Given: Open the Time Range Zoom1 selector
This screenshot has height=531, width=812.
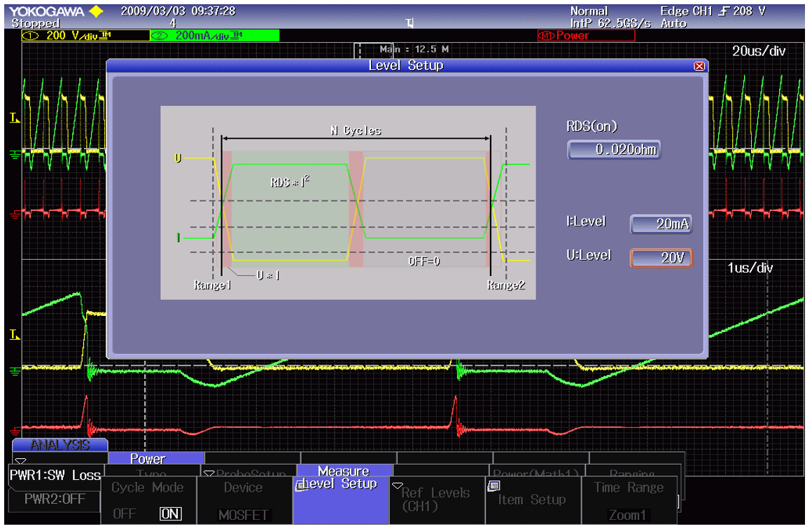Looking at the screenshot, I should tap(628, 501).
